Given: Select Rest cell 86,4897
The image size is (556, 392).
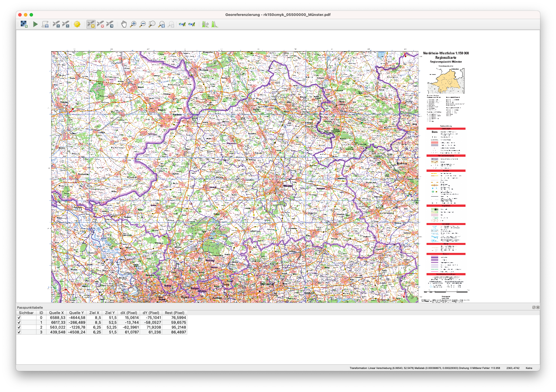Looking at the screenshot, I should click(x=174, y=332).
